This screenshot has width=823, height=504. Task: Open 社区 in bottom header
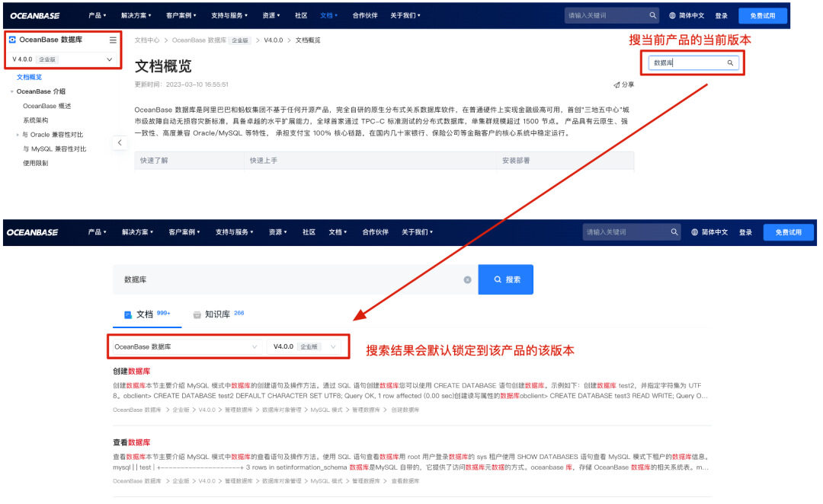click(309, 232)
